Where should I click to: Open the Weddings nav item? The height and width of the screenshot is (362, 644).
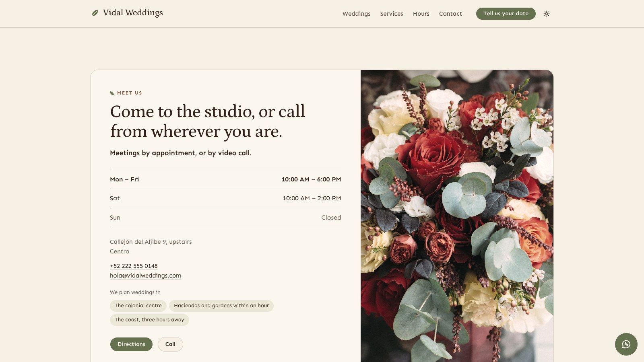356,14
